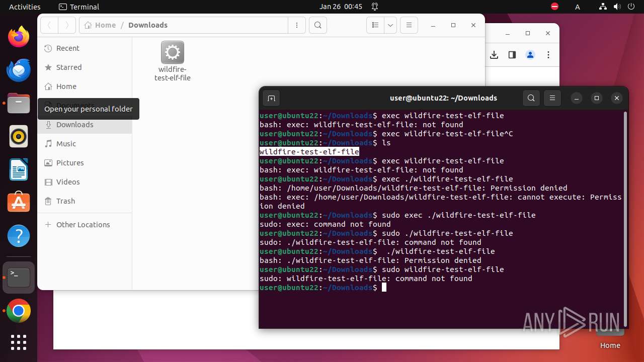Image resolution: width=644 pixels, height=362 pixels.
Task: Maximize the Terminal window
Action: click(597, 98)
